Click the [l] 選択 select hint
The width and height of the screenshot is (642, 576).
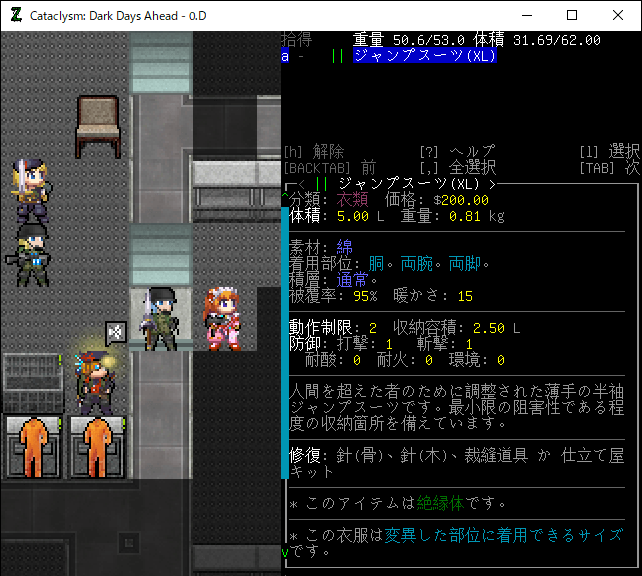[609, 152]
